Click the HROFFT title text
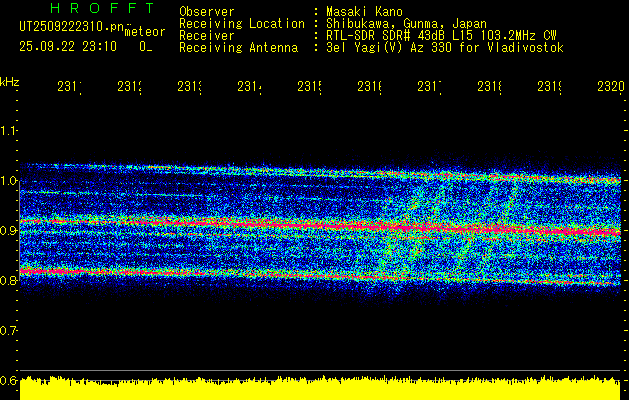The width and height of the screenshot is (629, 400). click(102, 8)
